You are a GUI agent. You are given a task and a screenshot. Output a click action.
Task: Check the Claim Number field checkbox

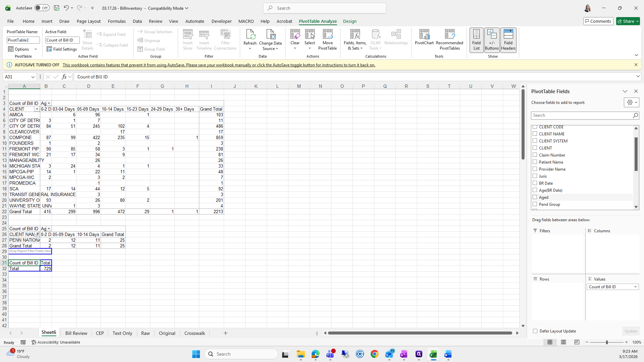point(535,155)
